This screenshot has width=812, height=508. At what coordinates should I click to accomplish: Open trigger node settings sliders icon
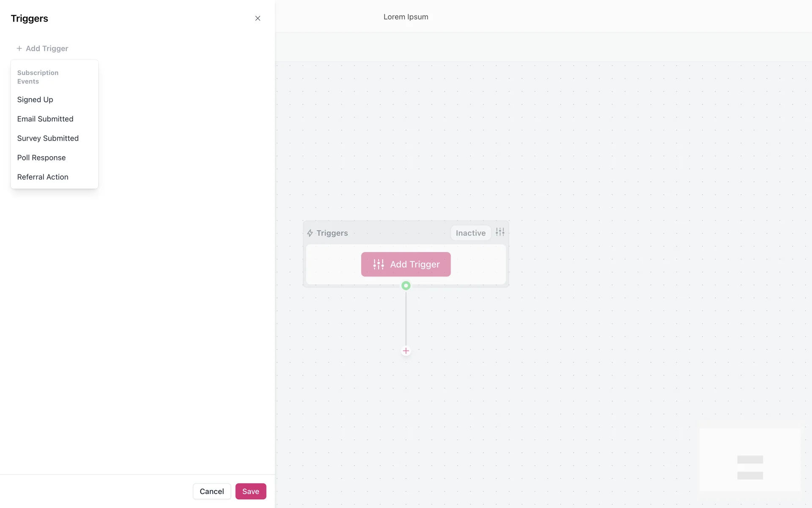tap(500, 232)
